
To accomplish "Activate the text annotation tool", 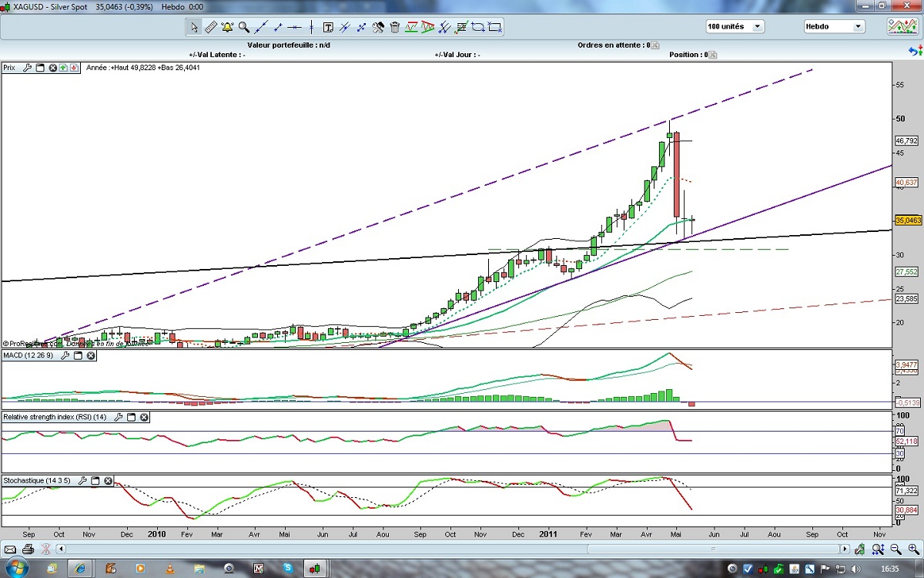I will tap(328, 27).
